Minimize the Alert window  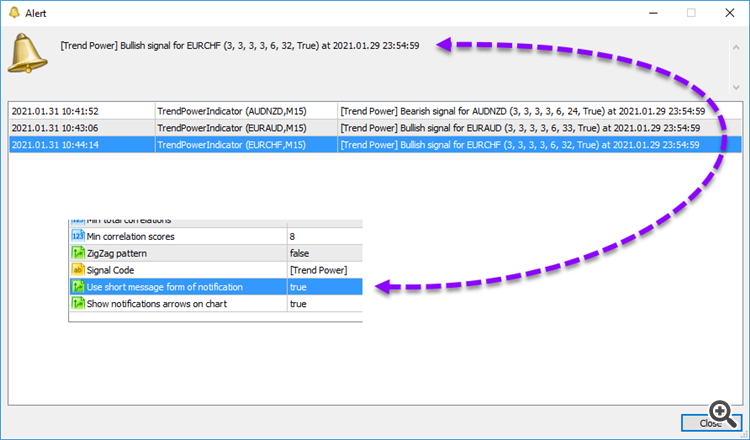653,13
